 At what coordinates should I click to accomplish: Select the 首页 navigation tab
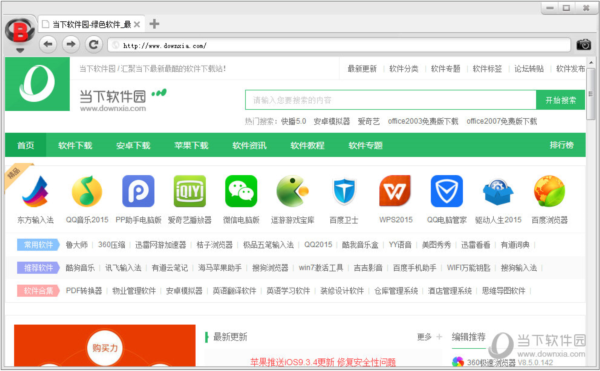pyautogui.click(x=26, y=145)
